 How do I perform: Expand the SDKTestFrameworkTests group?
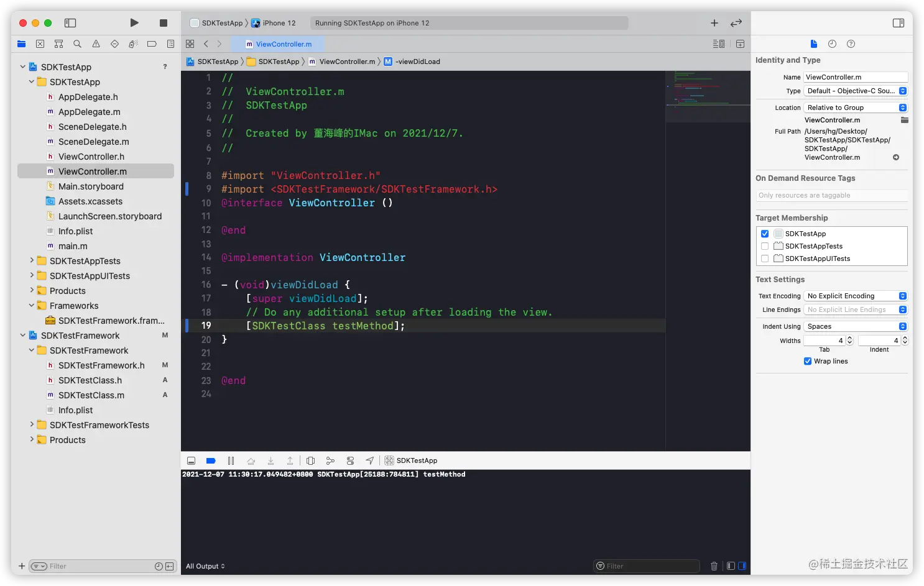click(x=32, y=424)
